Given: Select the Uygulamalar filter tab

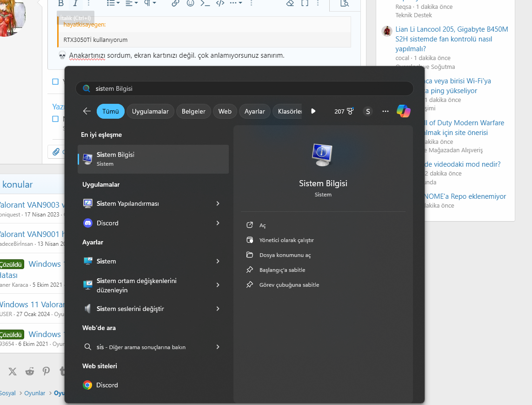Looking at the screenshot, I should [x=150, y=111].
